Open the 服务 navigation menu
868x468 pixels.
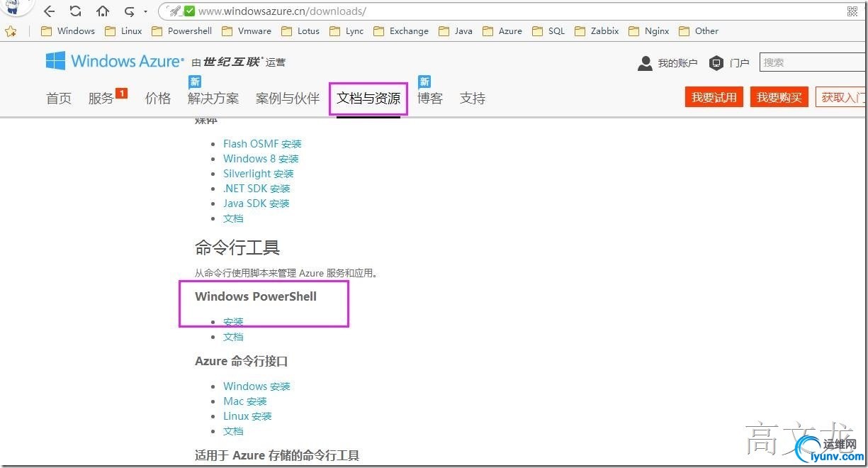(x=101, y=99)
